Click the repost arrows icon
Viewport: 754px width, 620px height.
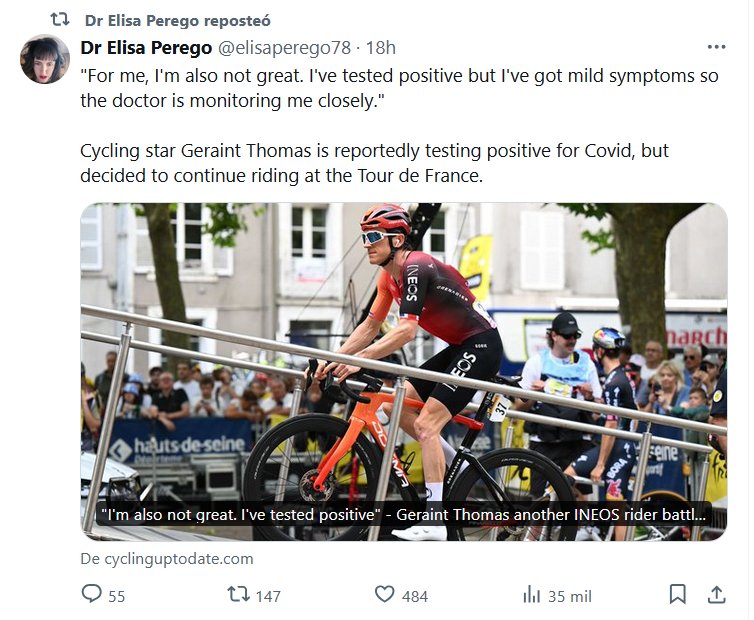(x=238, y=594)
